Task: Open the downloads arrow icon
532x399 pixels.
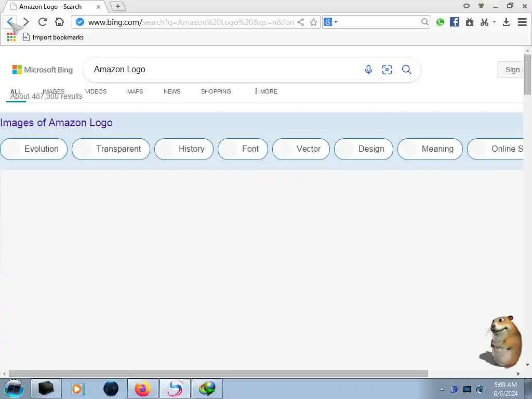Action: [506, 22]
